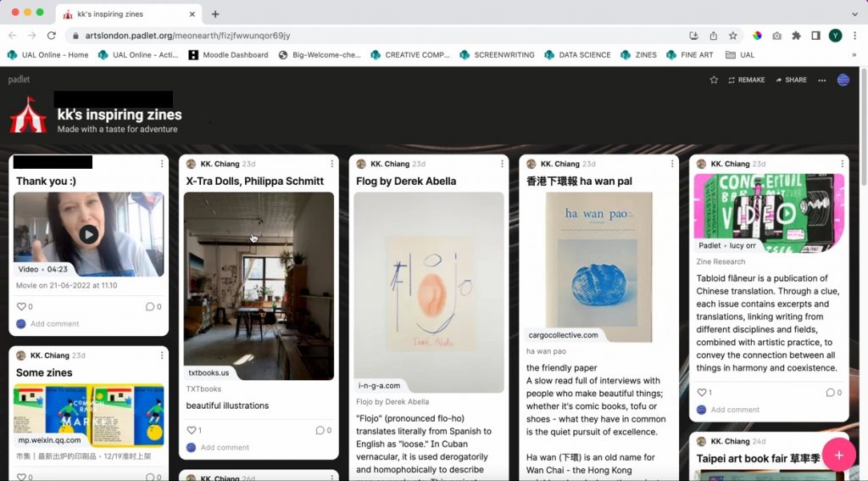Click the padlet logo text

pos(19,79)
